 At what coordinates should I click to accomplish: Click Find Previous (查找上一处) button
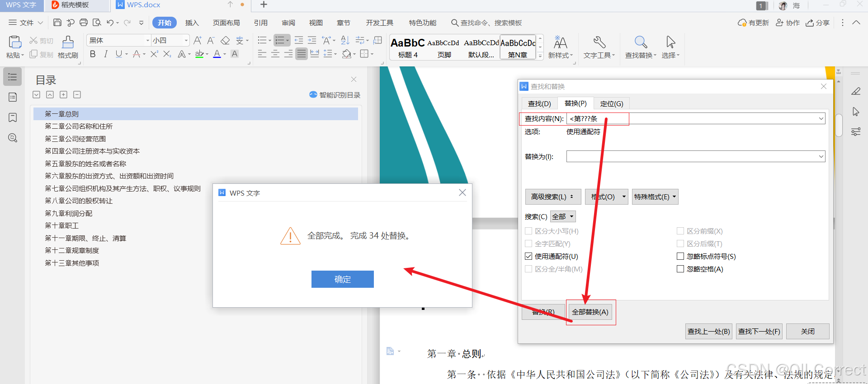[709, 331]
